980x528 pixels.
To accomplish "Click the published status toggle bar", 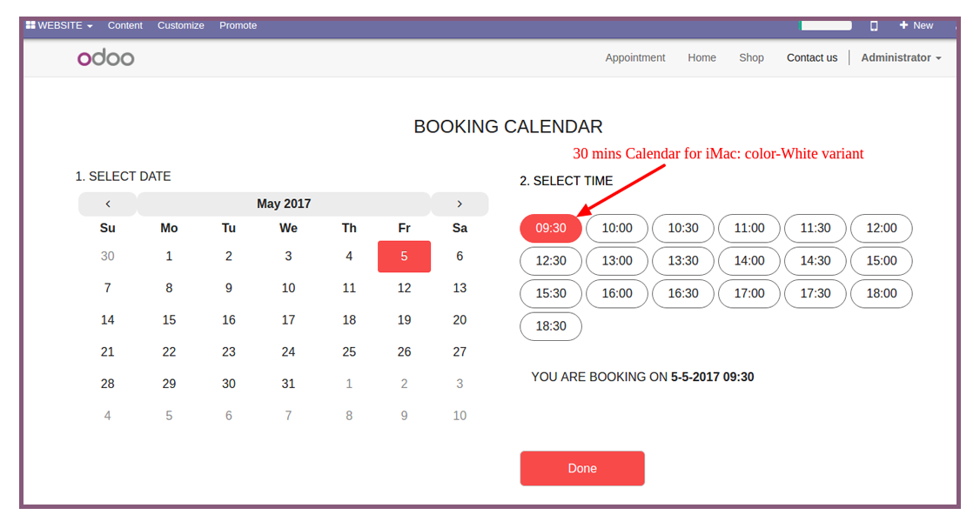I will coord(825,25).
